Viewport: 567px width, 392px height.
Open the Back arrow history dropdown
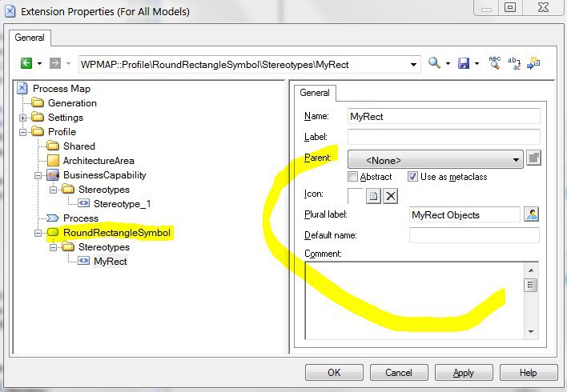click(x=39, y=64)
